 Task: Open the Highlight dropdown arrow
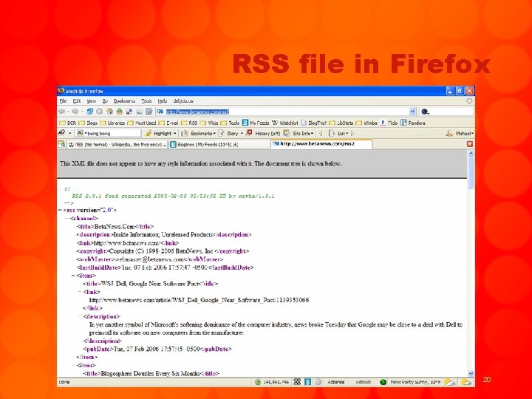(x=174, y=133)
